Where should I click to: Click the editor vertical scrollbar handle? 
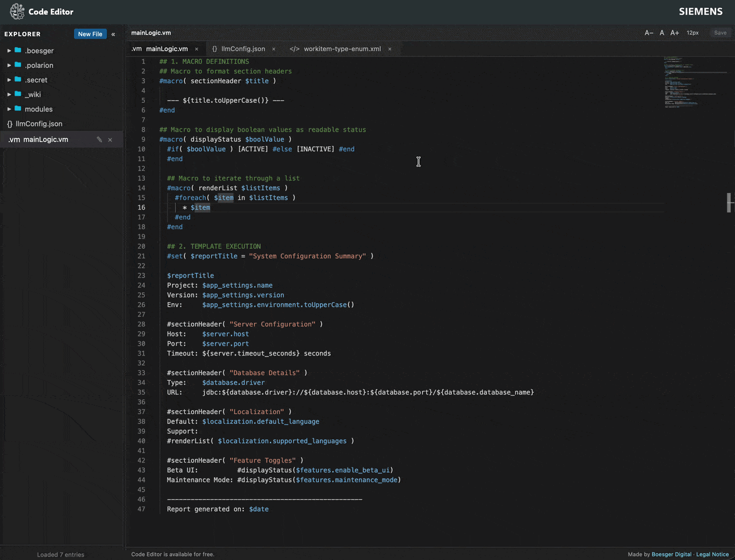730,203
